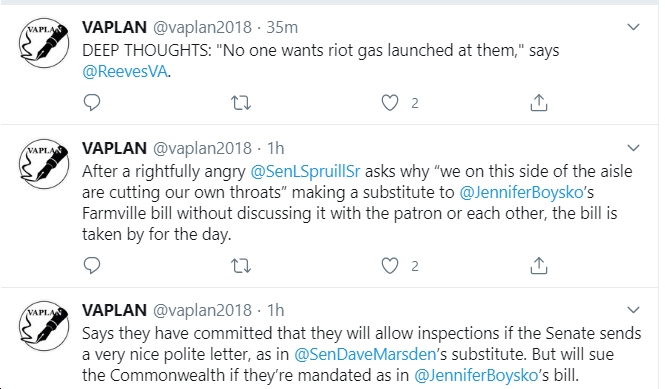Reply to the riot gas tweet

[x=92, y=103]
